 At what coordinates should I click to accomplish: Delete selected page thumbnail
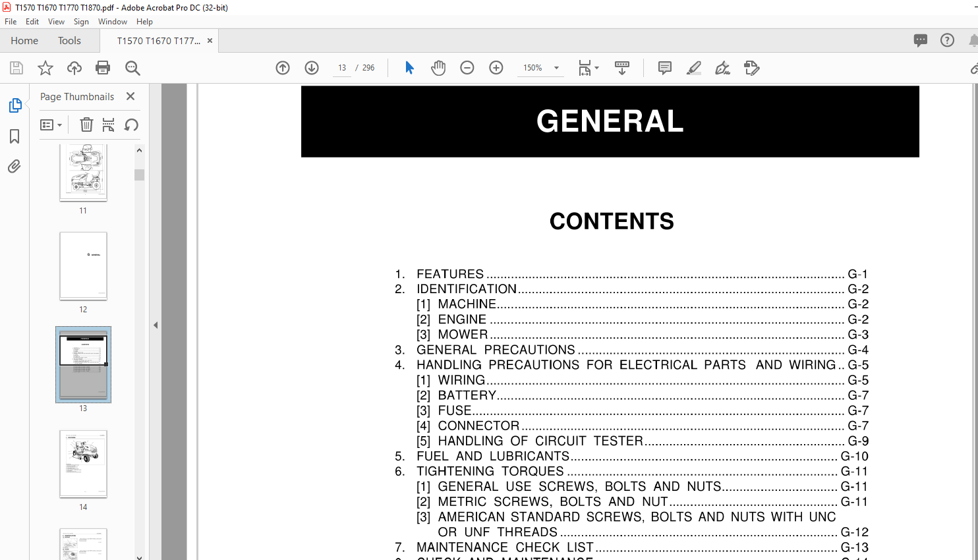pyautogui.click(x=86, y=125)
